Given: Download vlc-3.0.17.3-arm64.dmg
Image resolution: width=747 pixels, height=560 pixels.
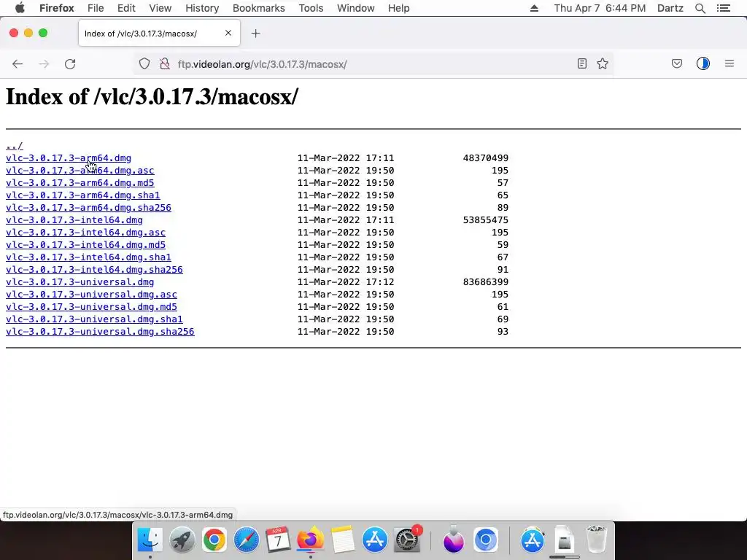Looking at the screenshot, I should [69, 158].
